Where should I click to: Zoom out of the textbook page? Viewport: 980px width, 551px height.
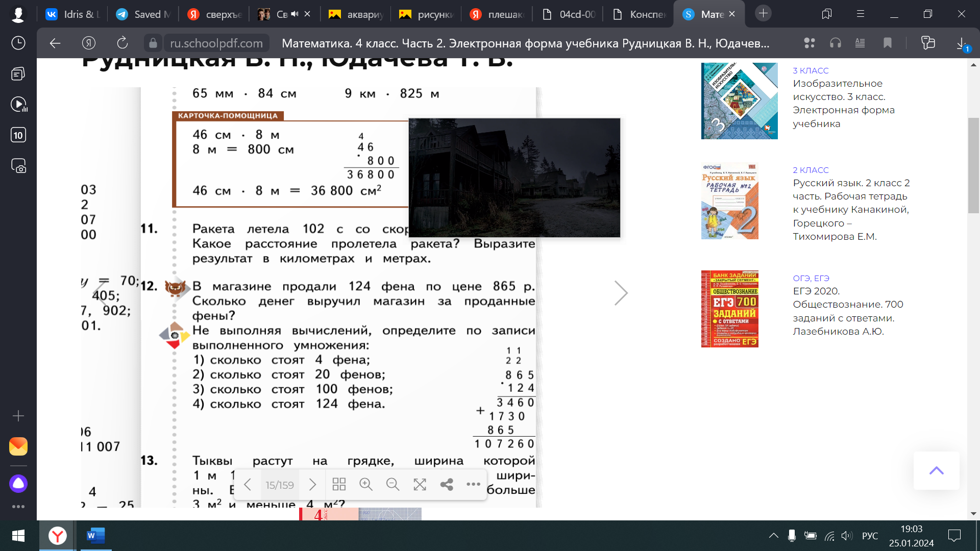393,485
